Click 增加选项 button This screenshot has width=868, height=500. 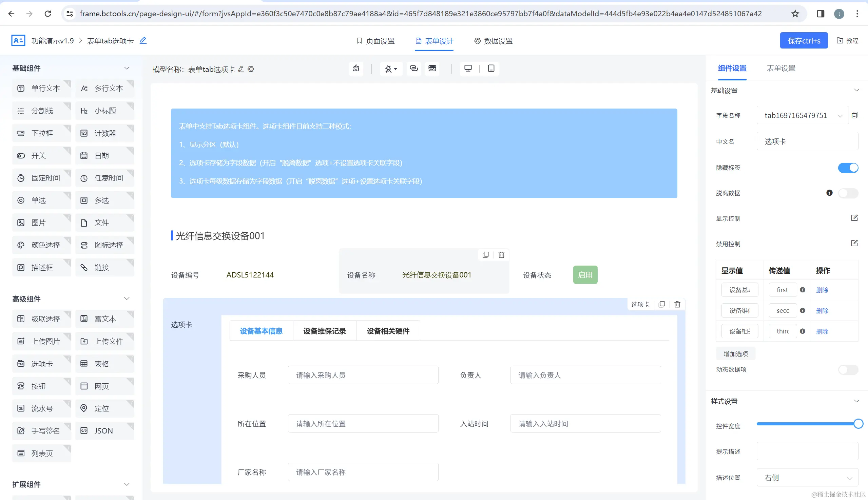(x=735, y=354)
